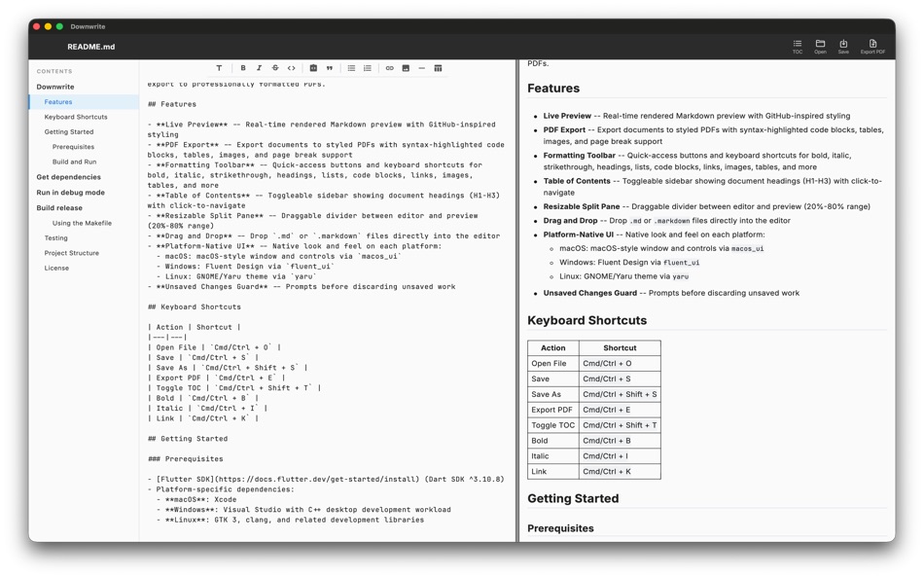Apply strikethrough formatting
This screenshot has height=578, width=924.
[275, 68]
